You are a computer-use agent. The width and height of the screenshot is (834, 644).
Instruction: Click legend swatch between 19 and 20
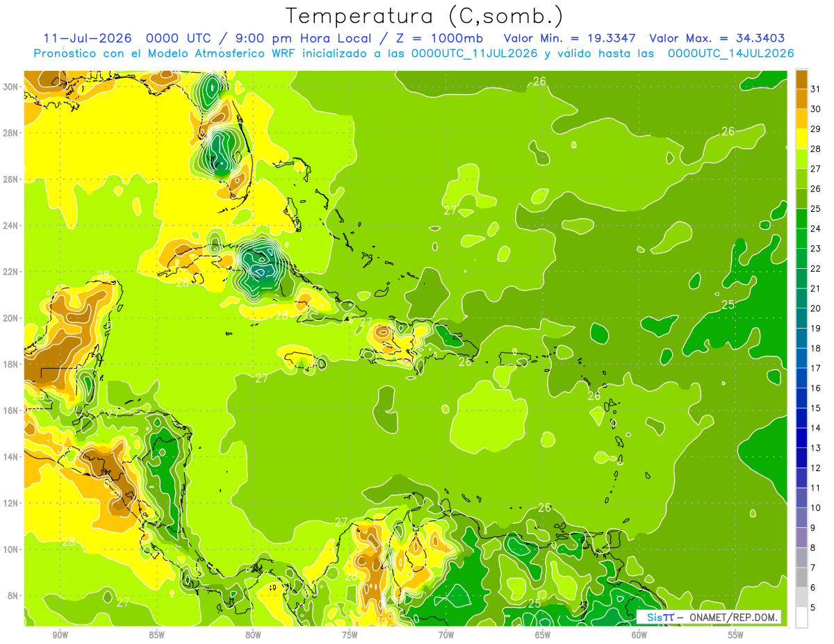coord(801,319)
